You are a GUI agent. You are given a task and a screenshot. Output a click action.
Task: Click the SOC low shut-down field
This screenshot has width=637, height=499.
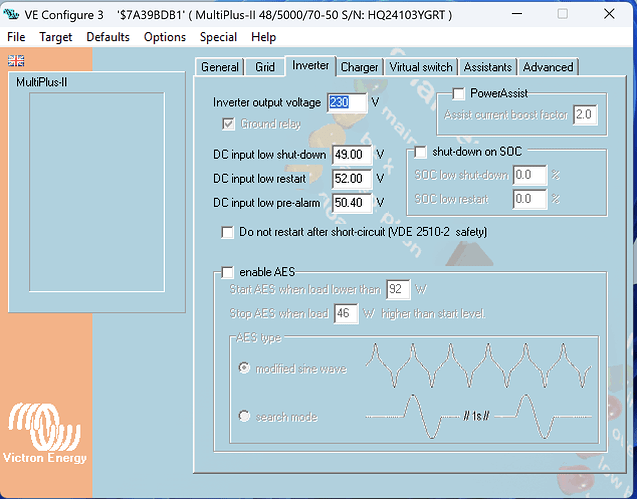pyautogui.click(x=530, y=175)
